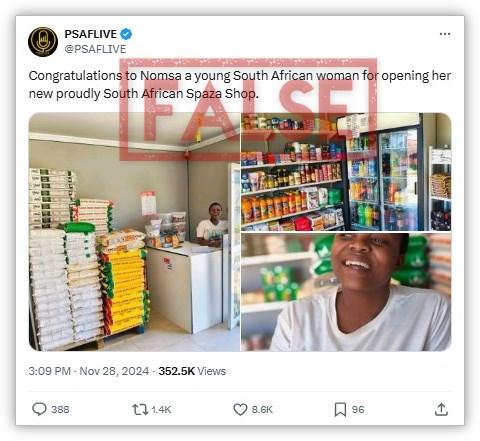Click the tweet text about Nomsa
Image resolution: width=480 pixels, height=441 pixels.
(240, 85)
